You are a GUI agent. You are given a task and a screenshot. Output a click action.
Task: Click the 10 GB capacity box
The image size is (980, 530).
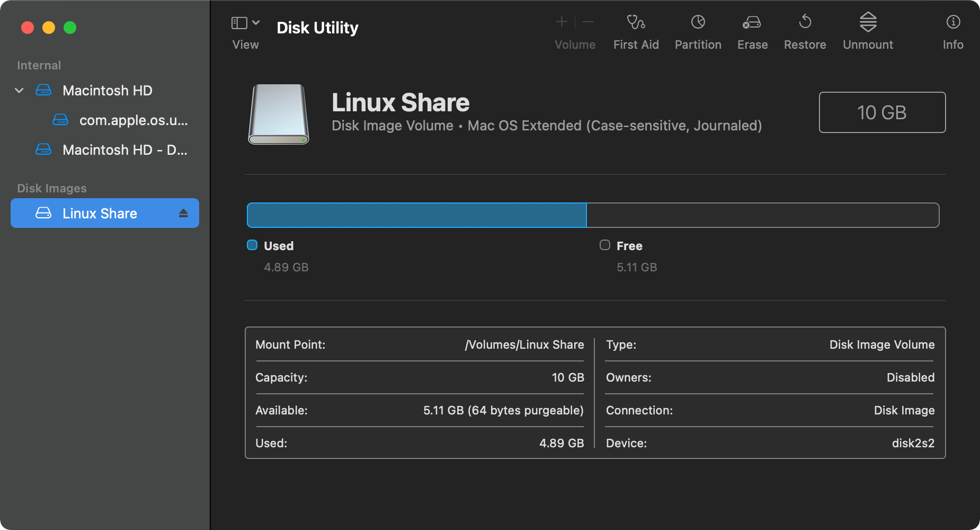(x=882, y=112)
